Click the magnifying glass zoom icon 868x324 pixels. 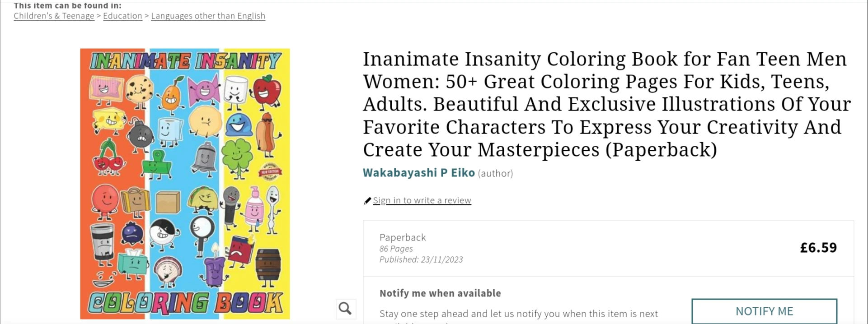(x=345, y=309)
